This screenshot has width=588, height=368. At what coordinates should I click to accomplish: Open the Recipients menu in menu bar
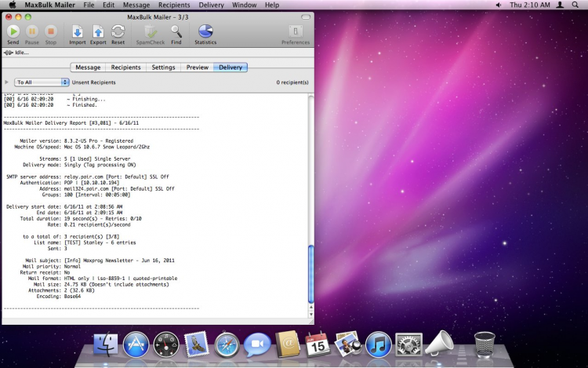click(174, 5)
